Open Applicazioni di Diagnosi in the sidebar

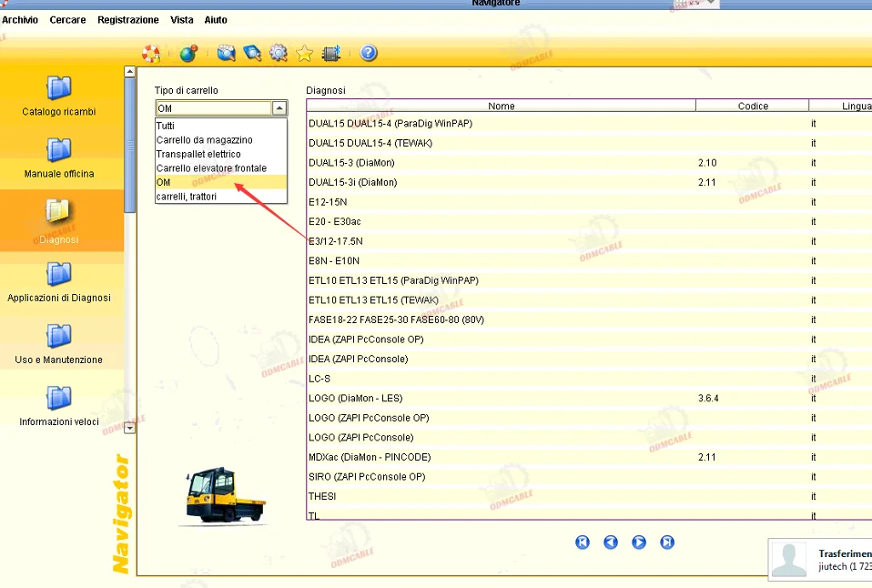tap(59, 281)
